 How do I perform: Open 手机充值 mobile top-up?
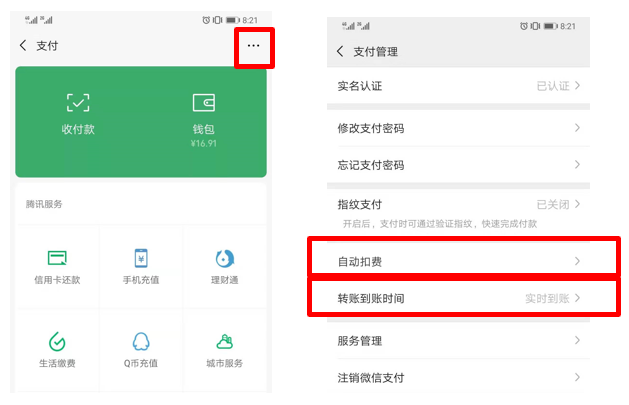pyautogui.click(x=141, y=267)
